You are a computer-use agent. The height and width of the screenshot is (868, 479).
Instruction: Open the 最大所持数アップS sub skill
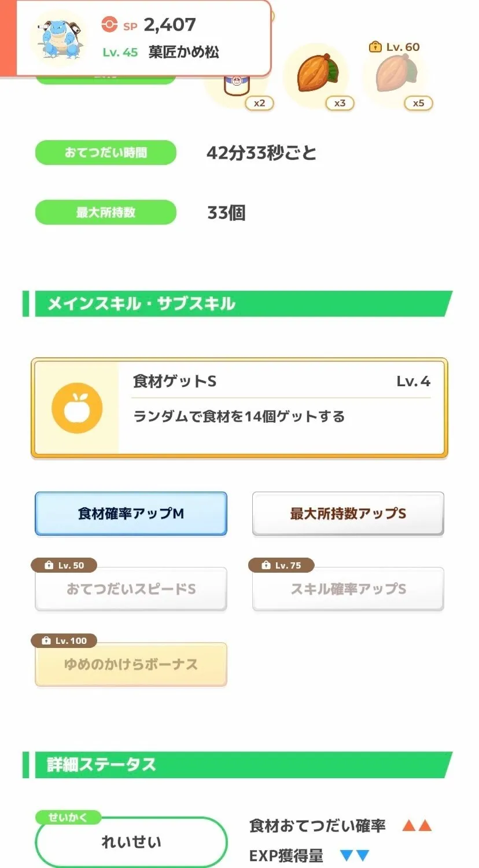tap(348, 514)
